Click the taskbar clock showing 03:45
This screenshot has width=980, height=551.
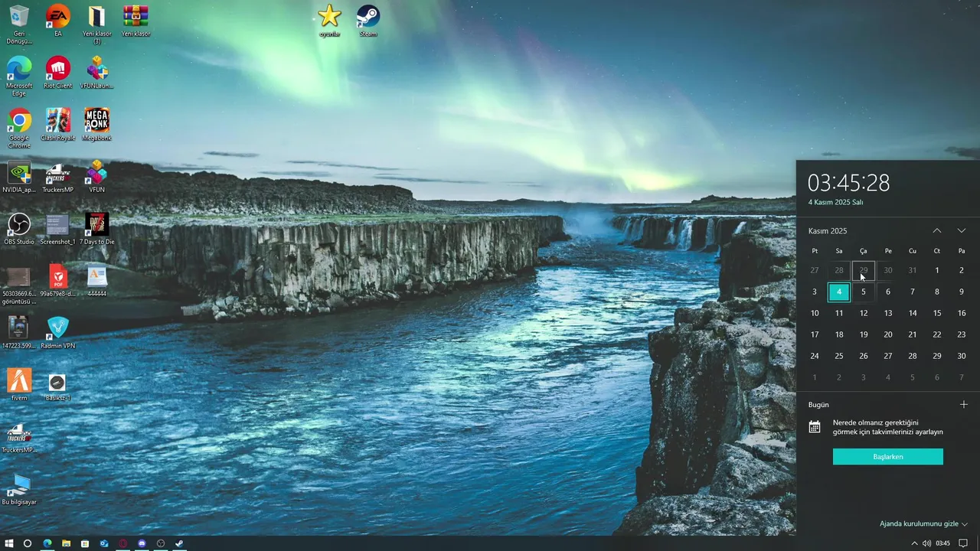(943, 543)
